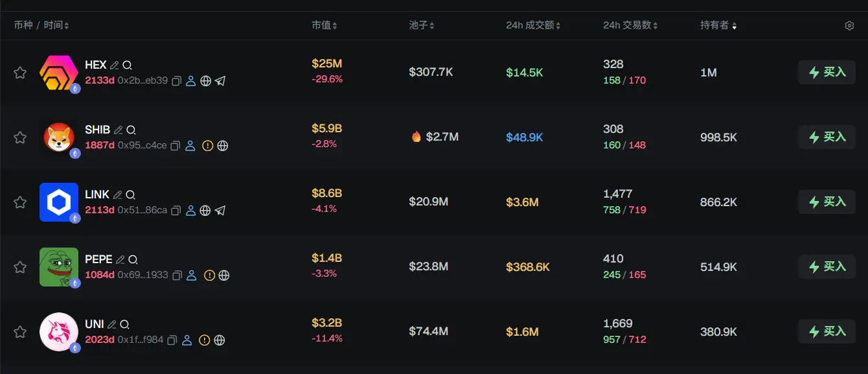Click the 币种 / 时间 column header

[x=41, y=25]
